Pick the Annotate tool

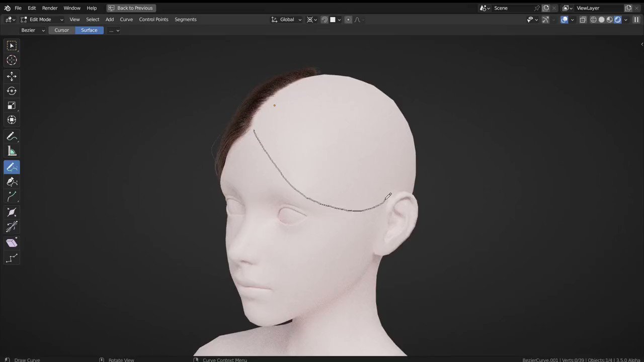click(12, 136)
